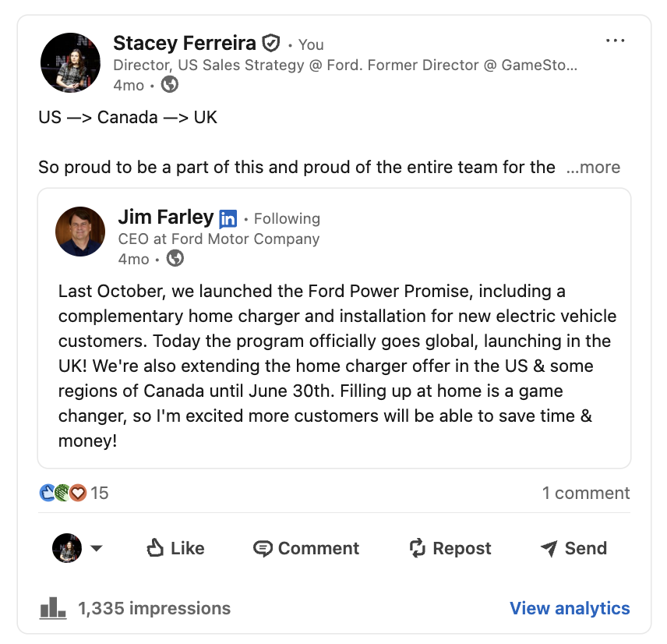
Task: Like the post using thumbs-up button
Action: pos(175,548)
